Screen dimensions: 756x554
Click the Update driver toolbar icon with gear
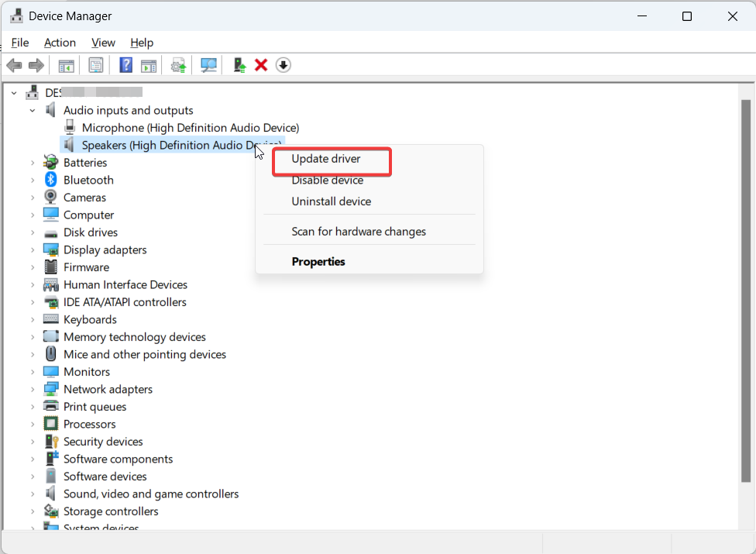(179, 65)
